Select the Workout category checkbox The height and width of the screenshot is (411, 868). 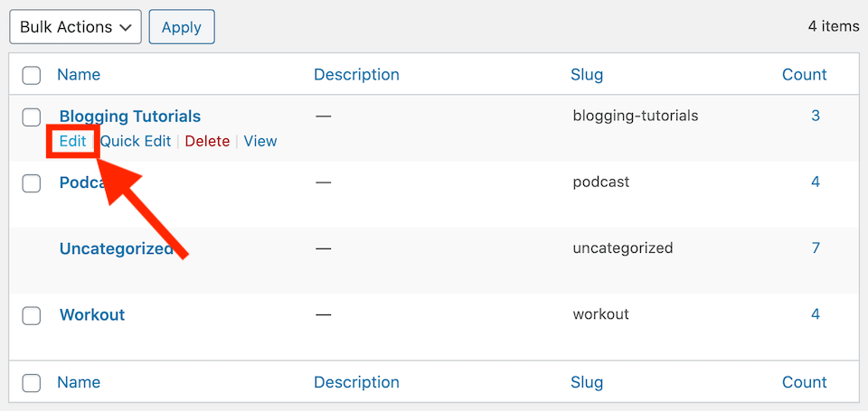coord(31,315)
